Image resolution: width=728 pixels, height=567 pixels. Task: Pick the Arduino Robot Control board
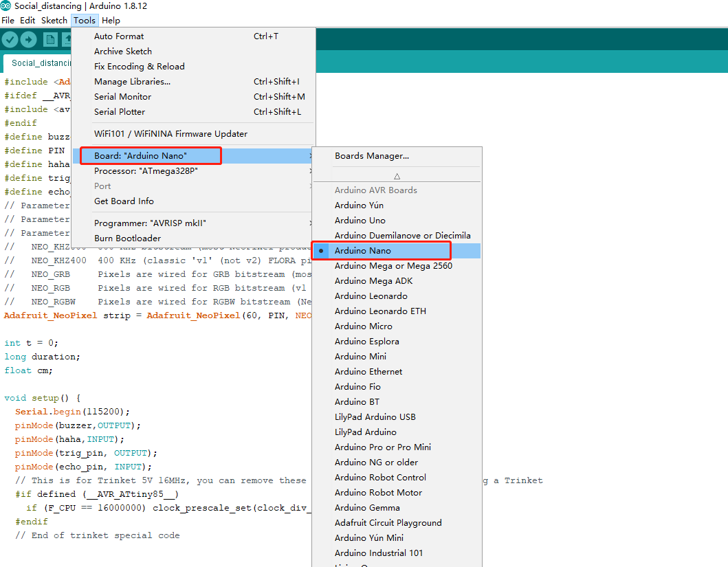point(397,478)
